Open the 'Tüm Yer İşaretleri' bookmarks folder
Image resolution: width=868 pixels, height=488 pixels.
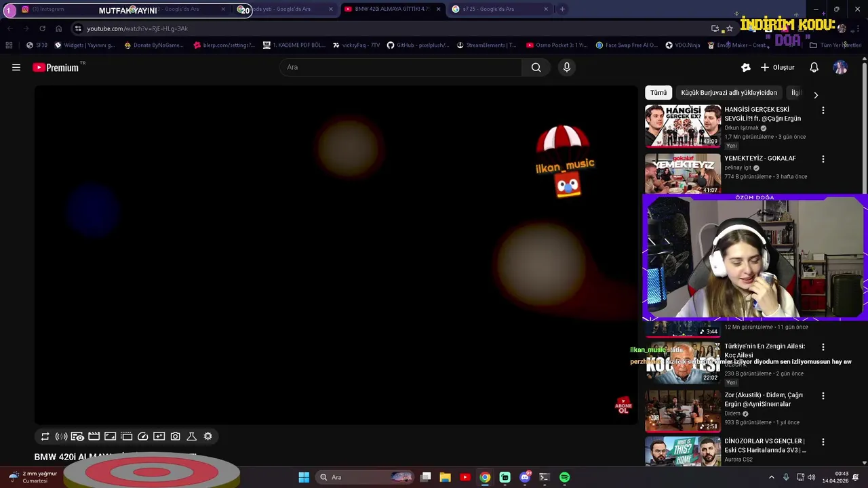[835, 45]
